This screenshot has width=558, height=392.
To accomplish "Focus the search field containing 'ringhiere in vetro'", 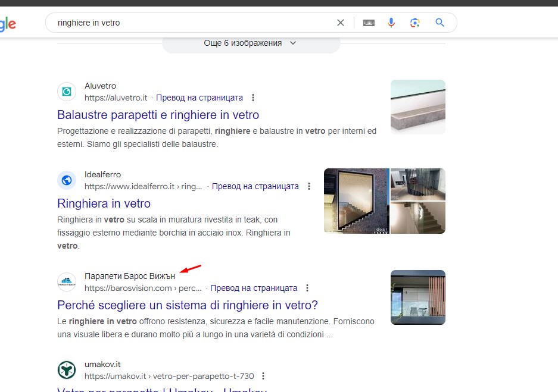I will [x=191, y=23].
